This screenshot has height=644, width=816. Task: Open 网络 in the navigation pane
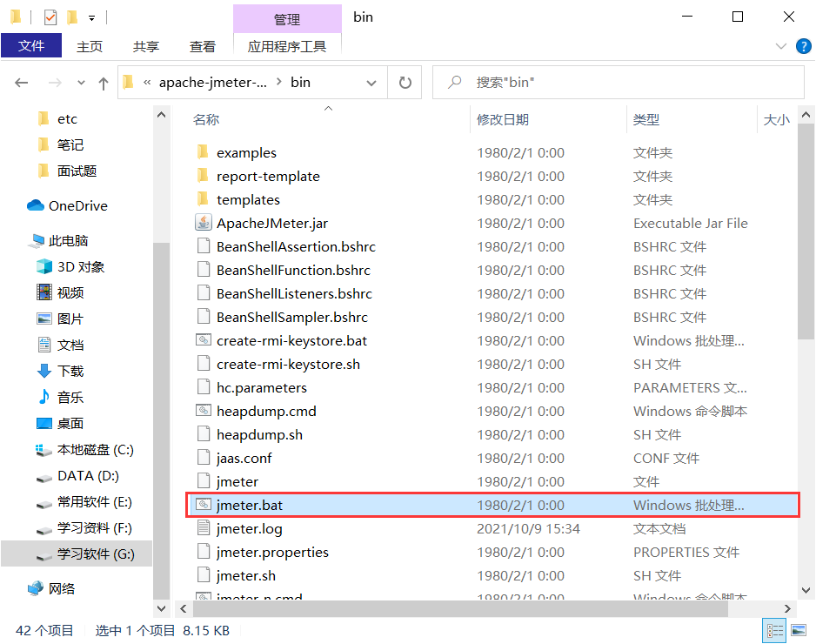point(51,588)
